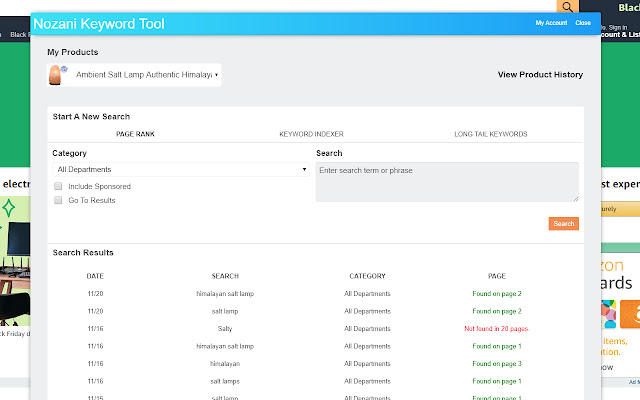Image resolution: width=640 pixels, height=400 pixels.
Task: Click 'Not found in 20 pages' result
Action: (496, 329)
